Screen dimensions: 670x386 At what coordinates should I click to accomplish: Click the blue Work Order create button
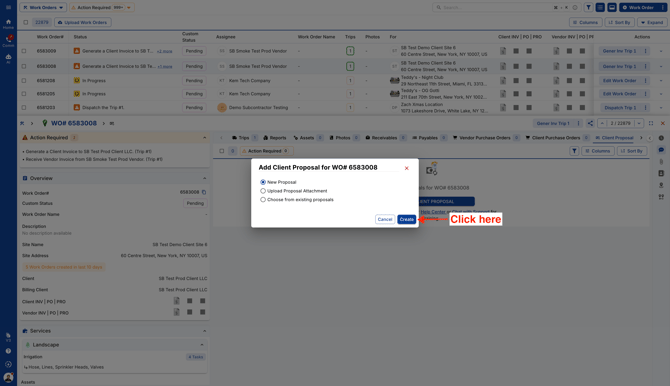(x=638, y=7)
